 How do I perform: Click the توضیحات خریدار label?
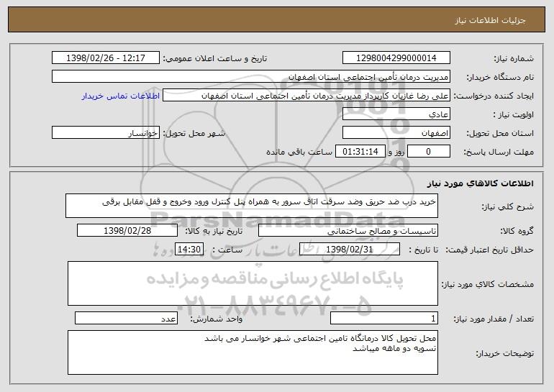click(x=504, y=353)
